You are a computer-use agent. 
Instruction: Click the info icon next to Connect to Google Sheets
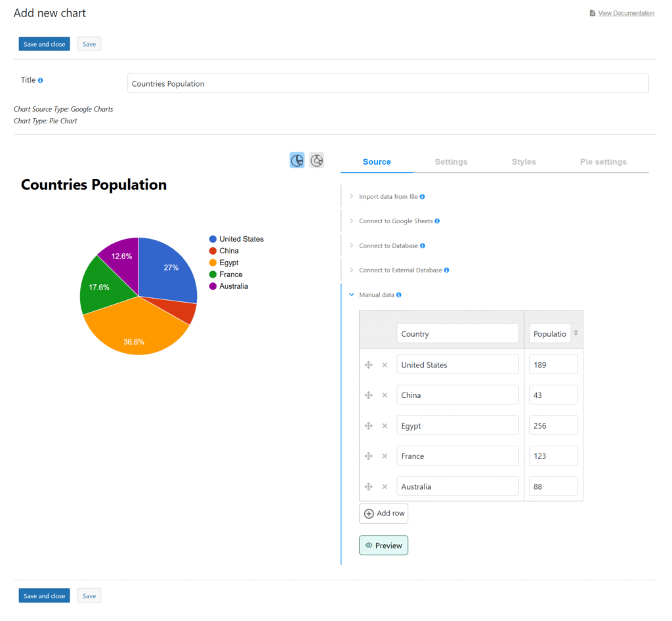[x=437, y=221]
